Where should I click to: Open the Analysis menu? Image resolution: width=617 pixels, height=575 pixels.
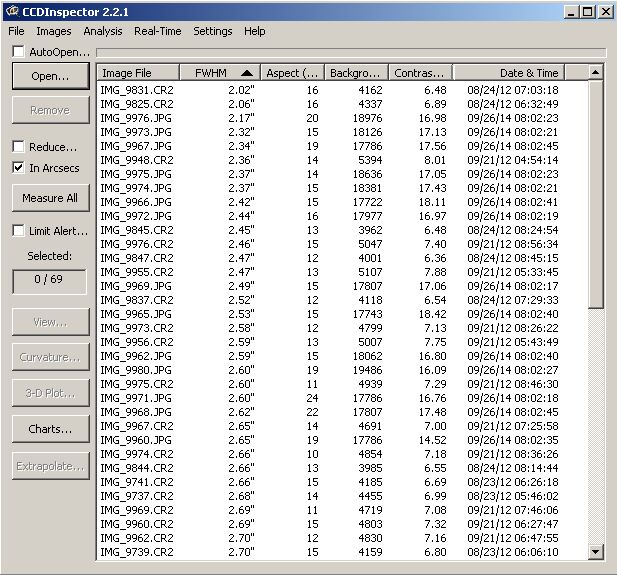point(102,31)
